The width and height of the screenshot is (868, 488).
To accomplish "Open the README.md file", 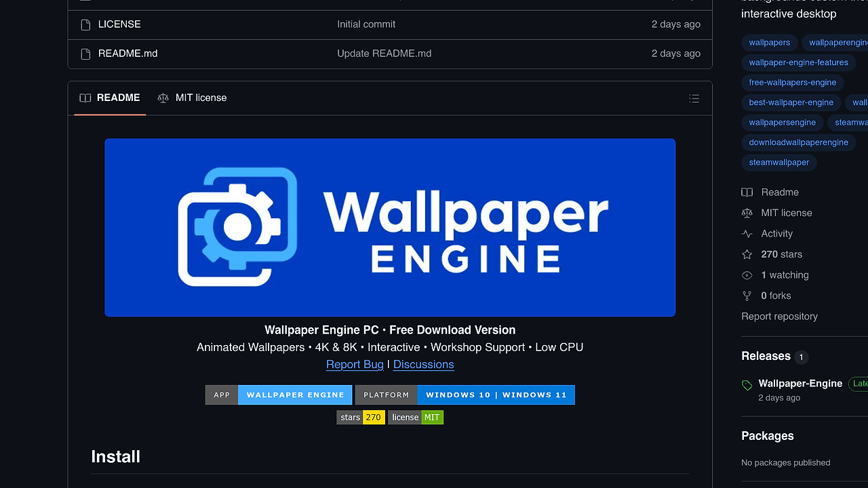I will tap(127, 54).
